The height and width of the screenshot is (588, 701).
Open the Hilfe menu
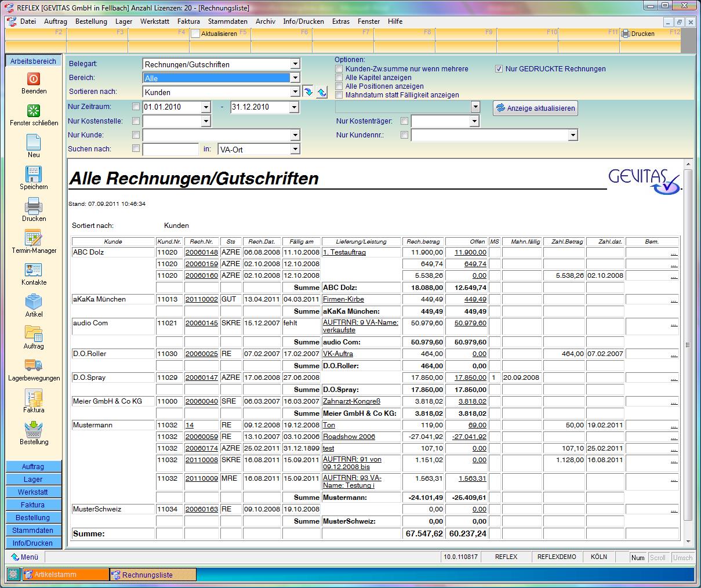tap(395, 21)
